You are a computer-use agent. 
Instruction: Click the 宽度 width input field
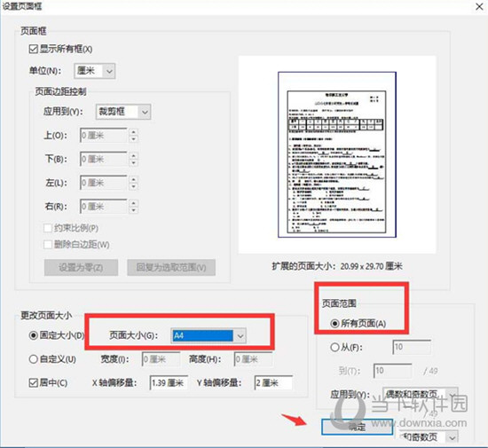point(161,359)
